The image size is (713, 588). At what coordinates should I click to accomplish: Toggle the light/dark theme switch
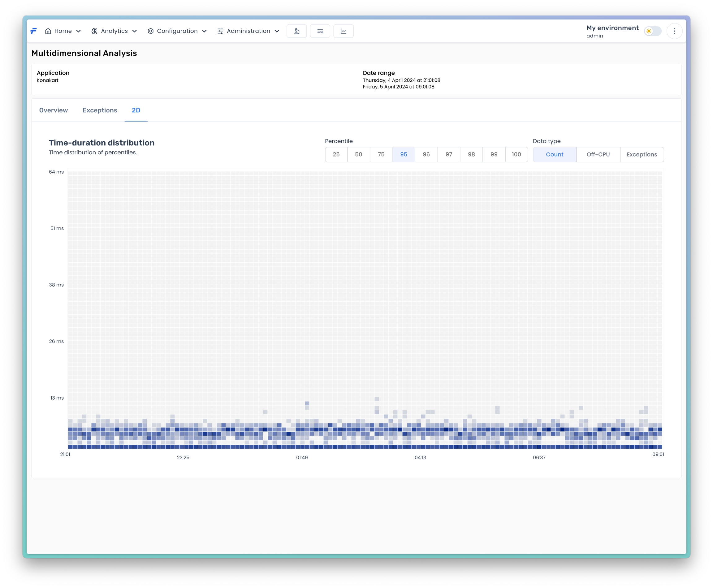(x=653, y=31)
